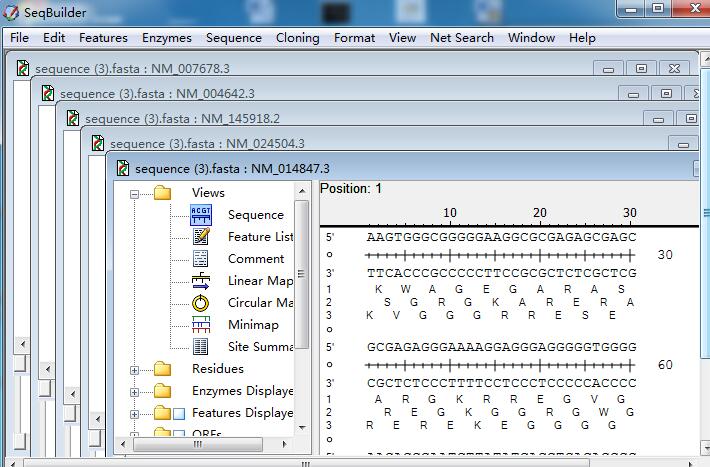710x467 pixels.
Task: Open the Site Summary view icon
Action: click(x=201, y=347)
